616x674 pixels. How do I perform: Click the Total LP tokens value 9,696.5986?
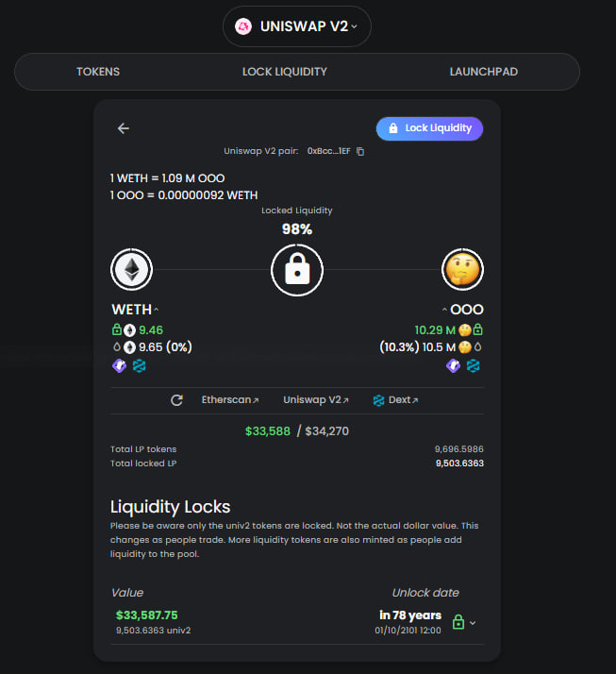(458, 449)
